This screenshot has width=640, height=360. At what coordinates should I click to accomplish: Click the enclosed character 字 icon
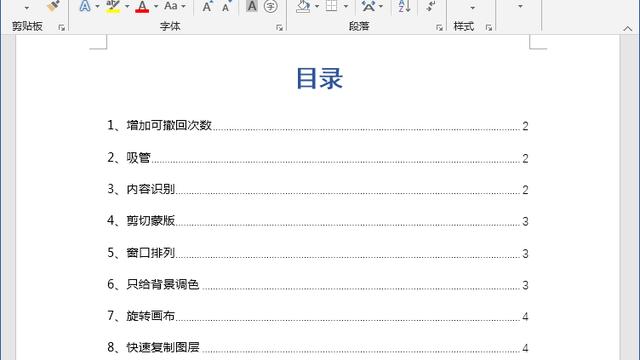point(271,6)
